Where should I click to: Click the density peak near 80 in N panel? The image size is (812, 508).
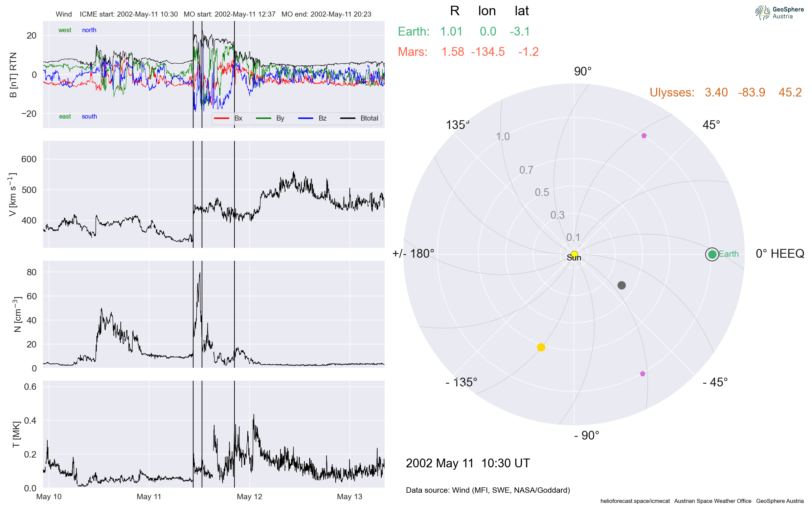[x=200, y=274]
